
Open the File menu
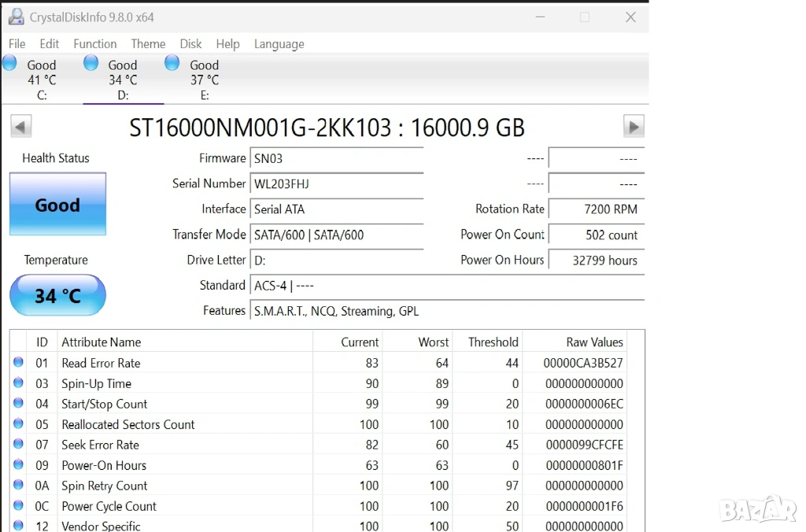17,44
